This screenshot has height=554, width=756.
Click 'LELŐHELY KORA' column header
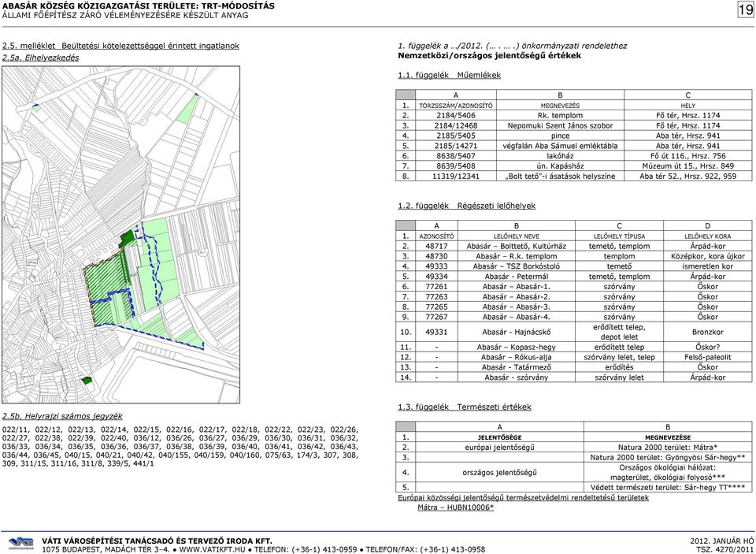point(708,236)
